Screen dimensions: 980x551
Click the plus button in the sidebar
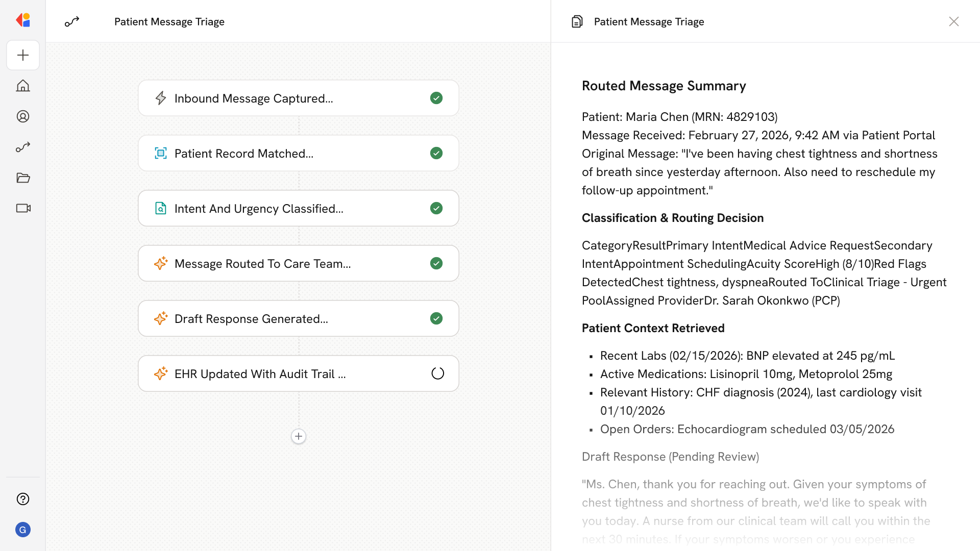tap(23, 55)
